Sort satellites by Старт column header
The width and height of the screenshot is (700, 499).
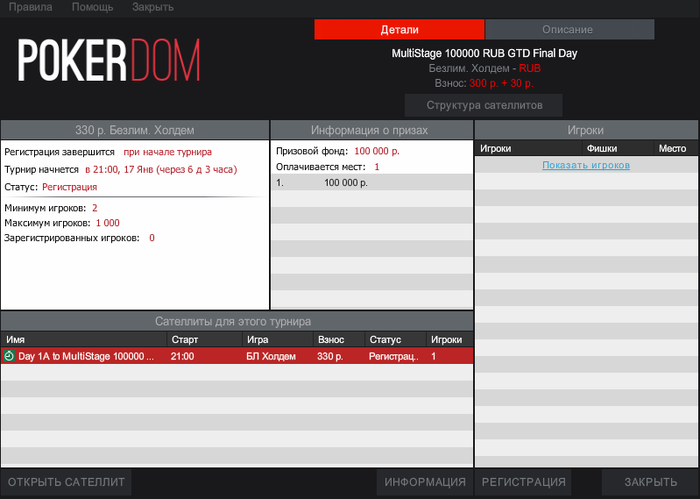204,340
